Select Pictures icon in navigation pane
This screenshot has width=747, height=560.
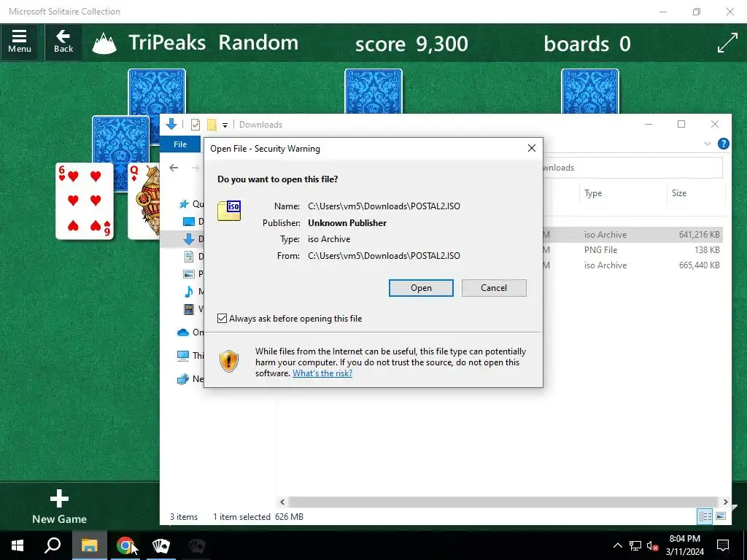tap(189, 274)
